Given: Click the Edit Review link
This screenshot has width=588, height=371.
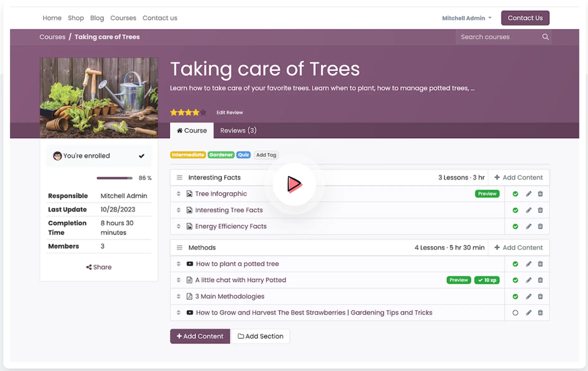Looking at the screenshot, I should tap(230, 112).
